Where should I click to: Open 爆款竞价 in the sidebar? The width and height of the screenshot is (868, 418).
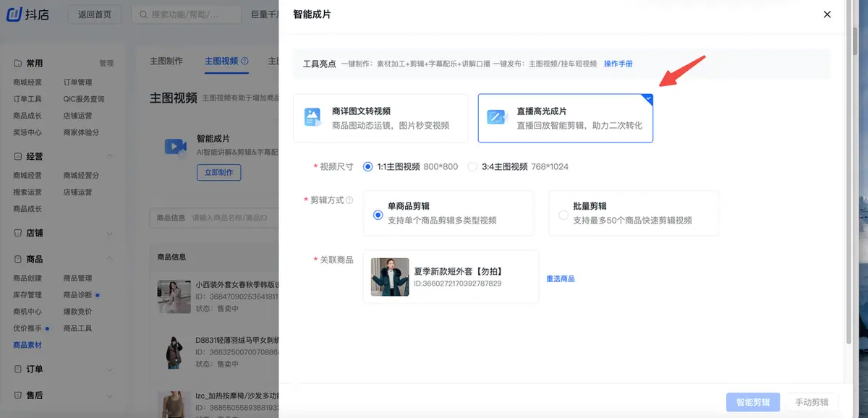(77, 312)
